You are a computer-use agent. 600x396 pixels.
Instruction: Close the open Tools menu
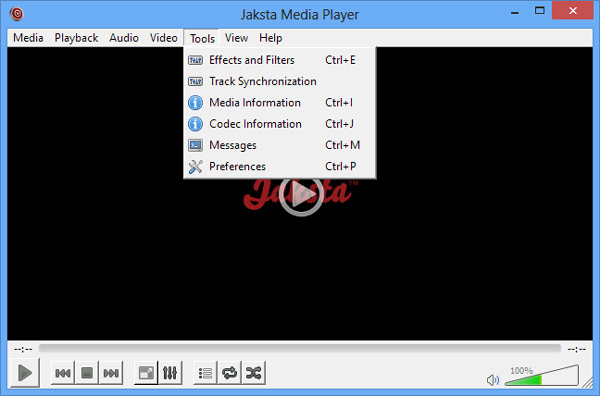[x=202, y=38]
